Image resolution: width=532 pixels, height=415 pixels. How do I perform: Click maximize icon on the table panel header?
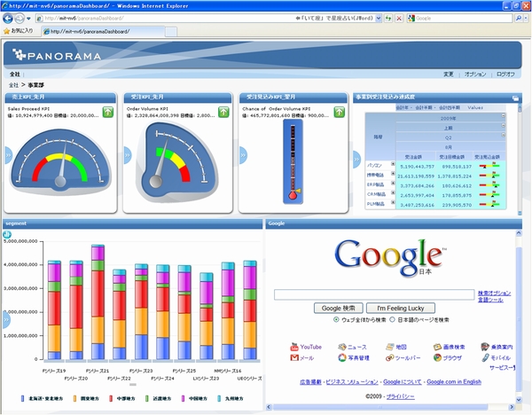tap(515, 98)
